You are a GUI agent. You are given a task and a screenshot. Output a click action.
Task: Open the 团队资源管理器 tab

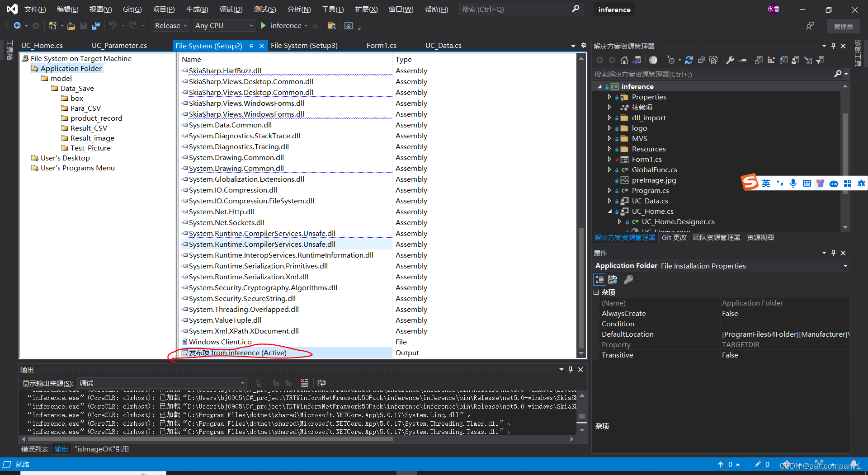point(717,237)
